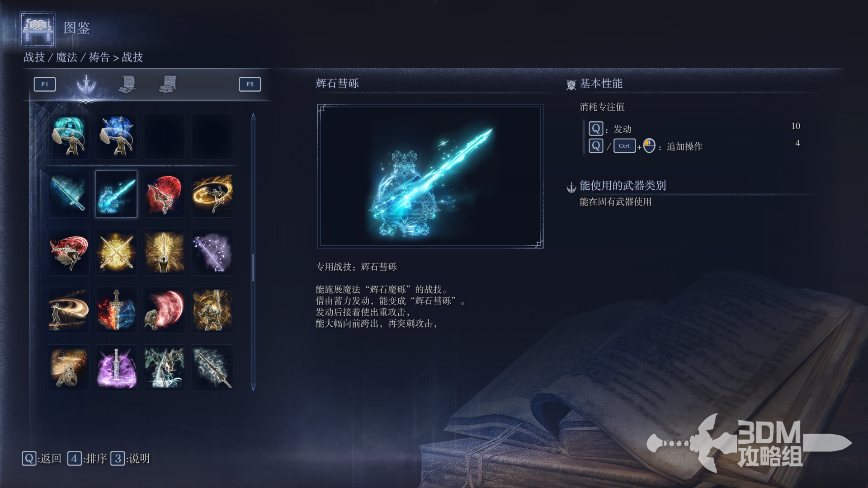Choose the glowing cyan greatsword skill icon
The width and height of the screenshot is (868, 488).
[69, 194]
